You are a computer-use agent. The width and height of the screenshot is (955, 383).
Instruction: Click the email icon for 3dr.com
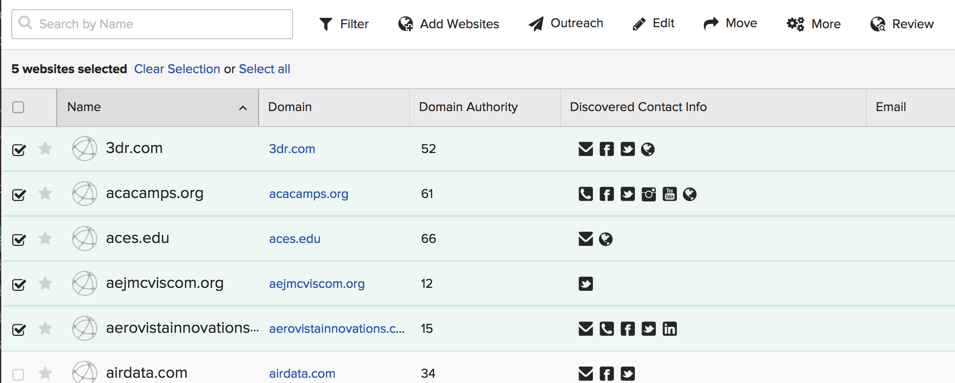tap(585, 149)
